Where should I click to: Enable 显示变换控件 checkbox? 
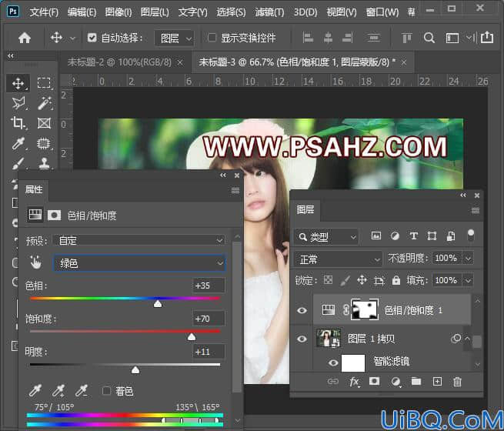point(212,38)
